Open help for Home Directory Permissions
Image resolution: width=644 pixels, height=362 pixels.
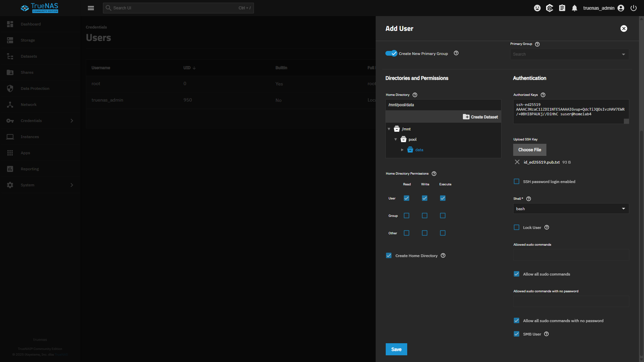[434, 174]
